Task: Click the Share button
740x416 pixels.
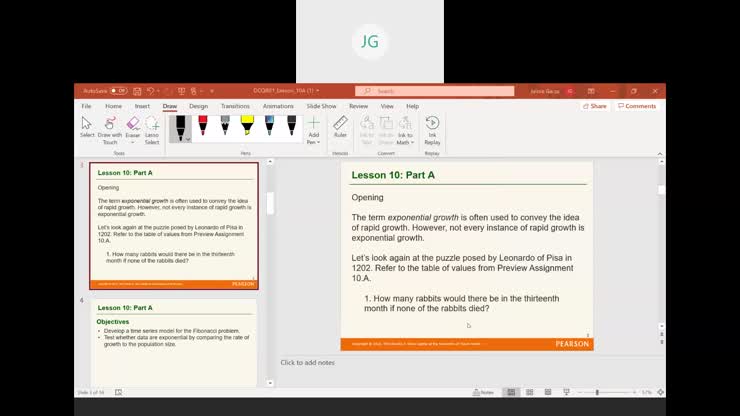Action: (595, 106)
